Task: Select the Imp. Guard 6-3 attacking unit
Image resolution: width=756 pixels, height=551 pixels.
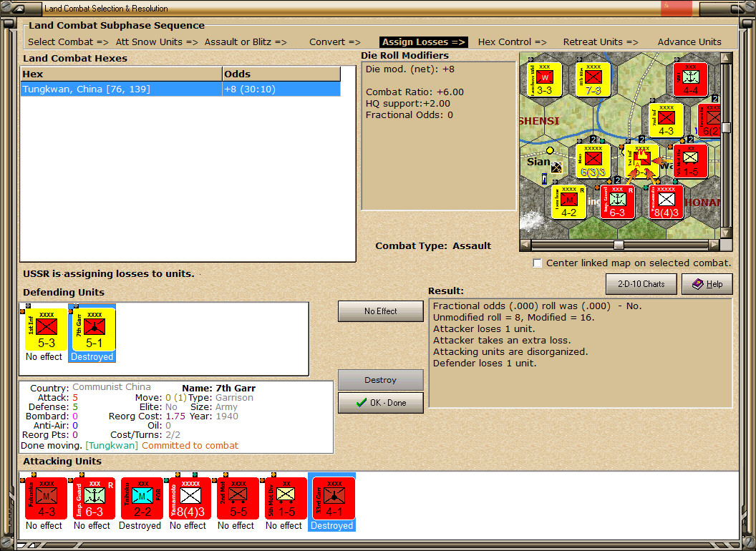Action: point(94,499)
